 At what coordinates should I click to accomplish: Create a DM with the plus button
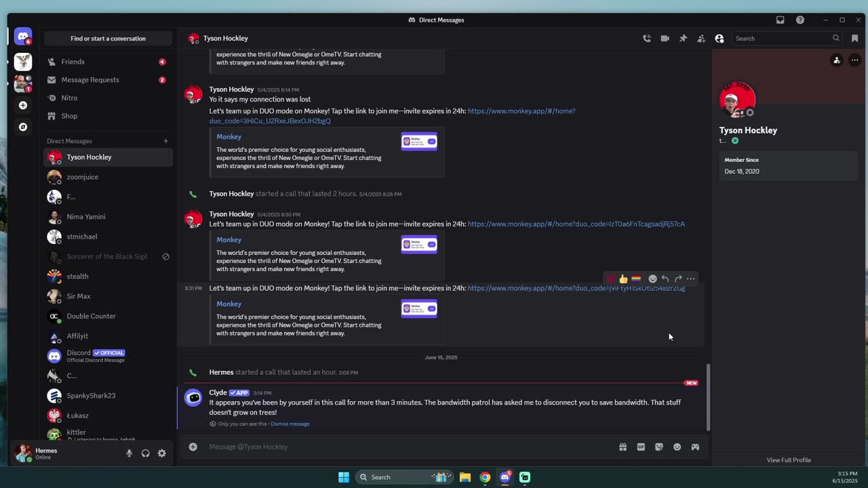pos(165,141)
